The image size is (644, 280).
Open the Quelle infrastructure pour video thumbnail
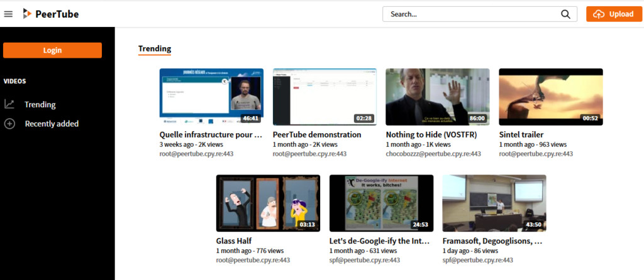[211, 97]
